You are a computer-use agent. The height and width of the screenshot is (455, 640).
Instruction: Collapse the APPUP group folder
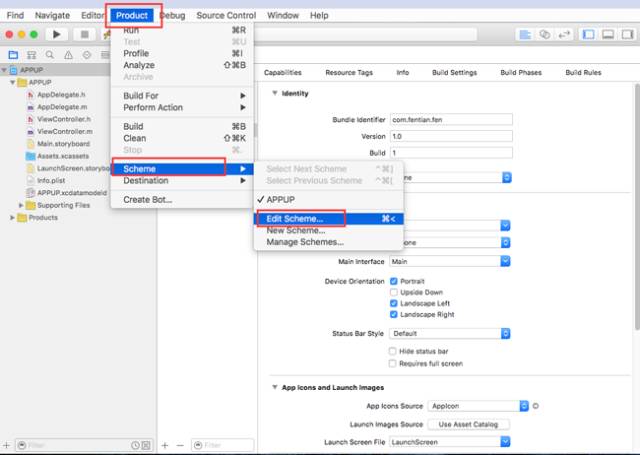click(x=12, y=82)
